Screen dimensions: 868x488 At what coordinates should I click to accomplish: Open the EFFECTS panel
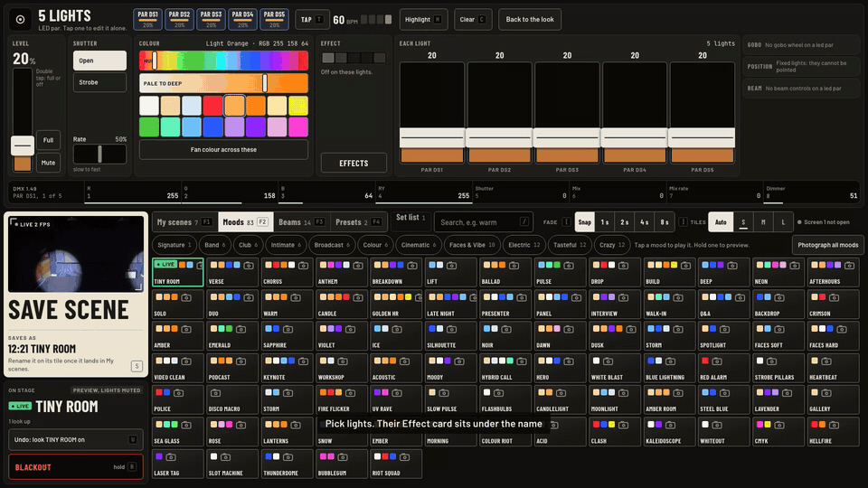pyautogui.click(x=354, y=164)
